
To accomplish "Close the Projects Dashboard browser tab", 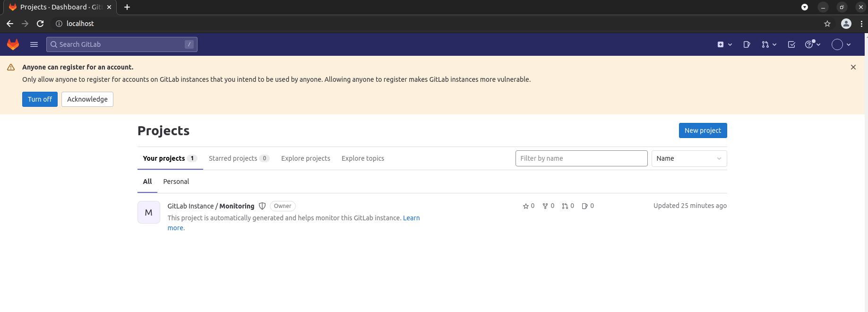I will [x=109, y=7].
